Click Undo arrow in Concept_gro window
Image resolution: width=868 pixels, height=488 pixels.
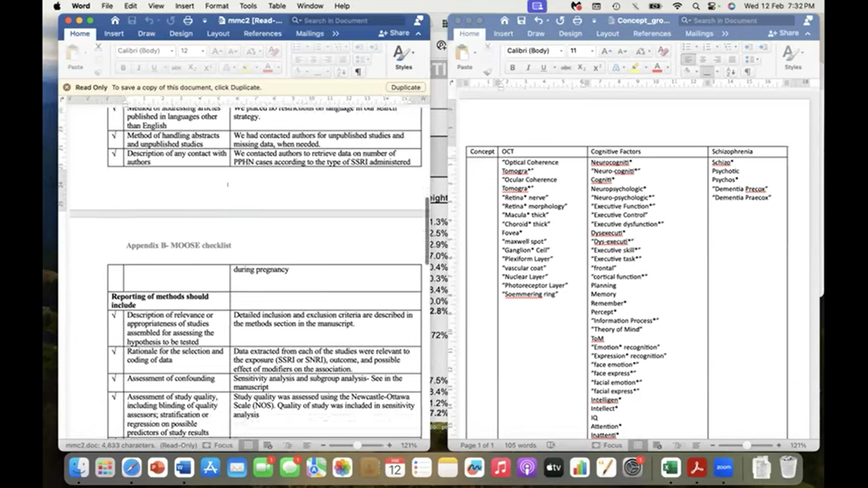coord(539,20)
